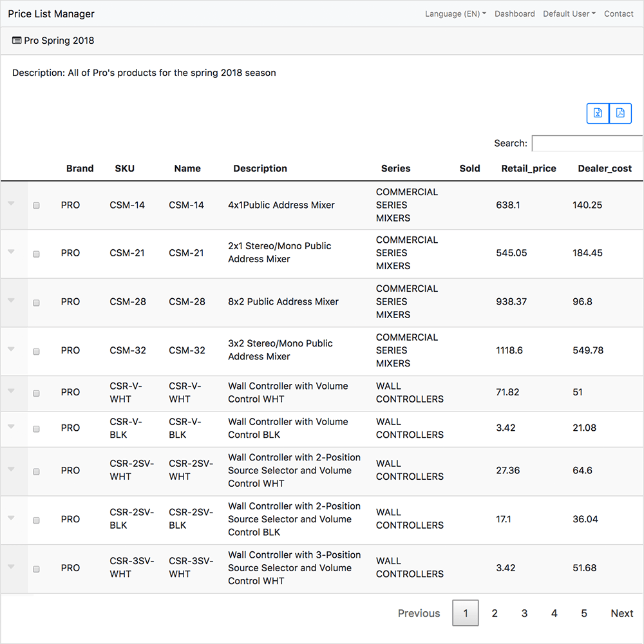
Task: Open the Language (EN) dropdown
Action: coord(455,14)
